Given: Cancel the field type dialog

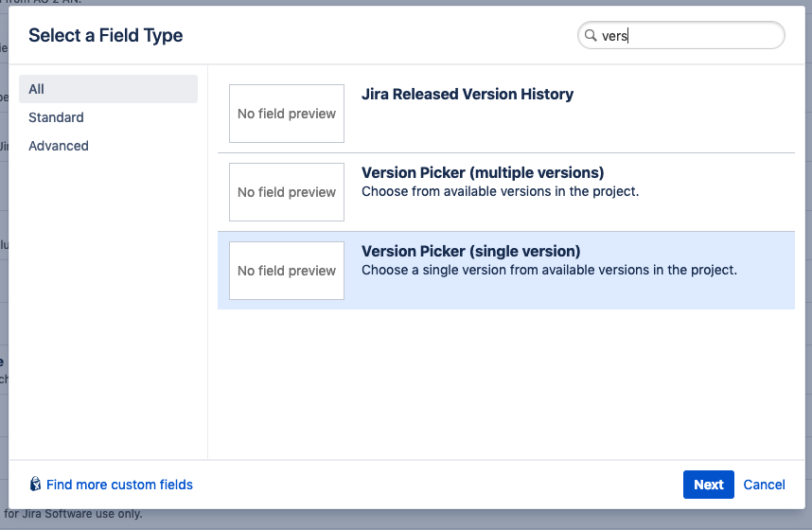Looking at the screenshot, I should coord(764,485).
